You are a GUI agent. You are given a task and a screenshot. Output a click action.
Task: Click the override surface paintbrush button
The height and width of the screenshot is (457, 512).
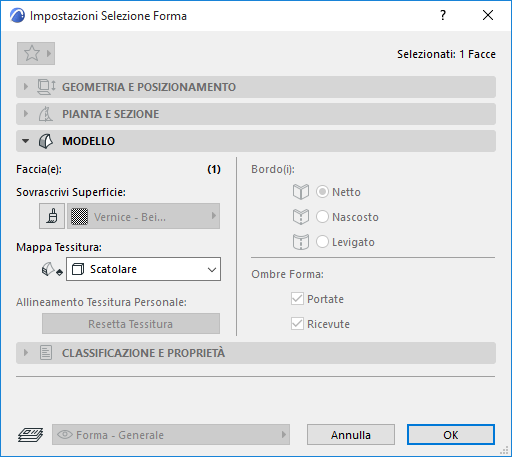coord(52,216)
